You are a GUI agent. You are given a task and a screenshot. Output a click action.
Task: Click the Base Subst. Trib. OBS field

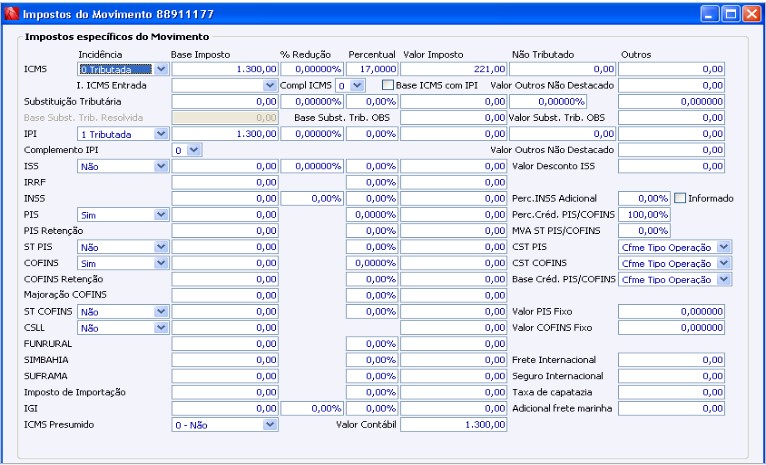click(x=453, y=118)
